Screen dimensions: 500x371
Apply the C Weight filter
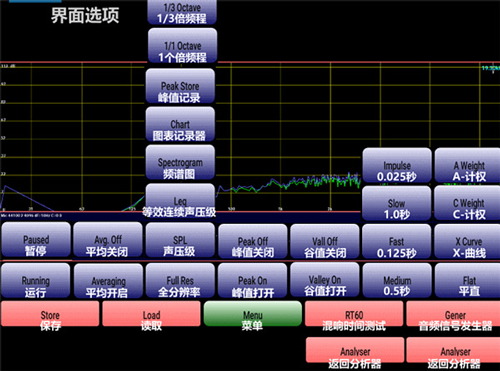(467, 203)
